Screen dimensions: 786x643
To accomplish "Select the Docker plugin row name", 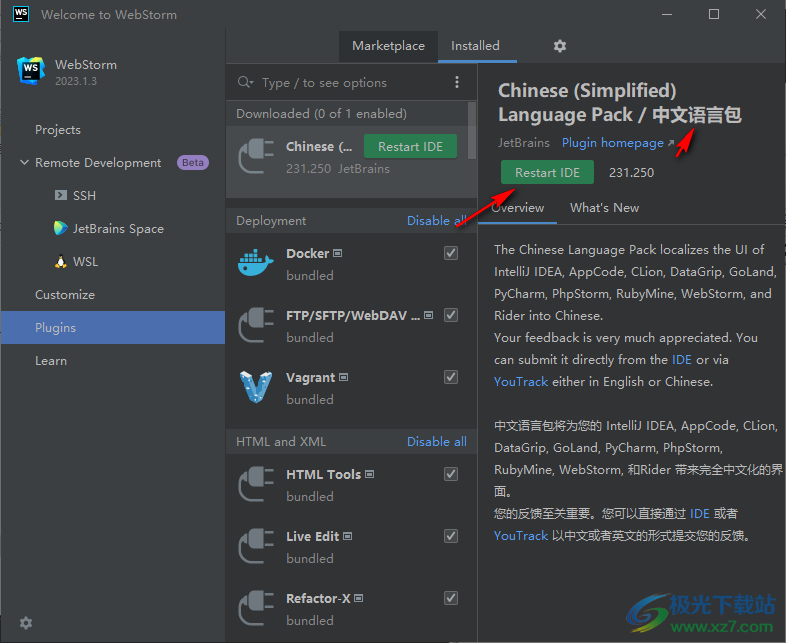I will click(x=307, y=254).
